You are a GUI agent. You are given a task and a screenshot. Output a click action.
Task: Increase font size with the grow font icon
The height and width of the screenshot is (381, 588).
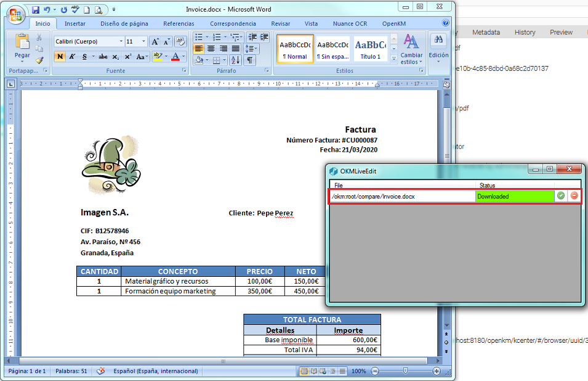(155, 42)
